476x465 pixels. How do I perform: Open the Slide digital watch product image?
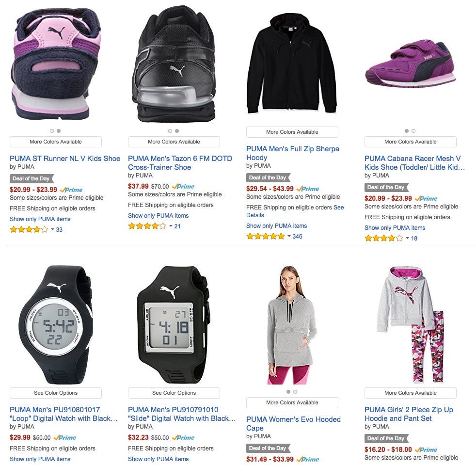(174, 324)
